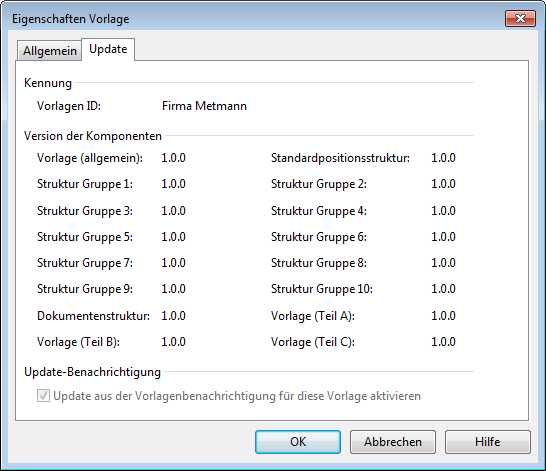
Task: Click the Eigenschaften Vorlage title bar text
Action: coord(71,19)
